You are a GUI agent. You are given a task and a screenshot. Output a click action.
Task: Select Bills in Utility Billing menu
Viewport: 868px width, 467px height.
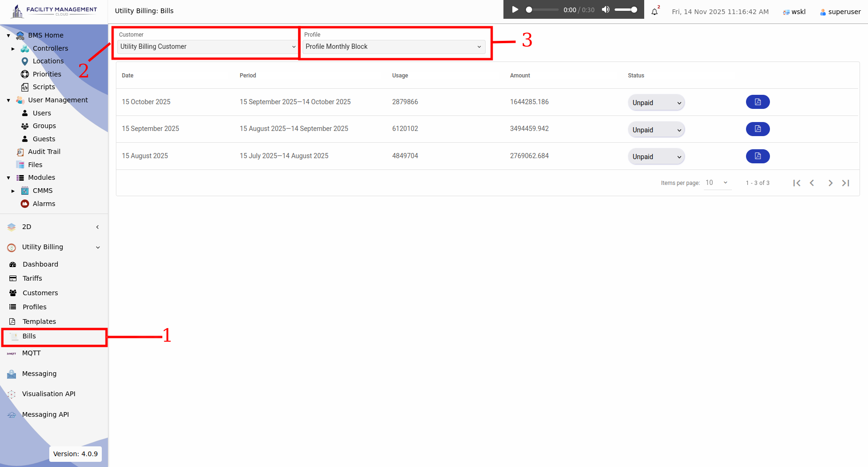pos(29,336)
